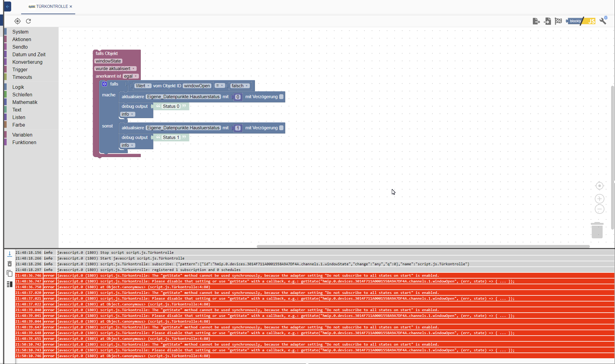
Task: Open the 'wurde aktualisiert' dropdown
Action: coord(115,69)
